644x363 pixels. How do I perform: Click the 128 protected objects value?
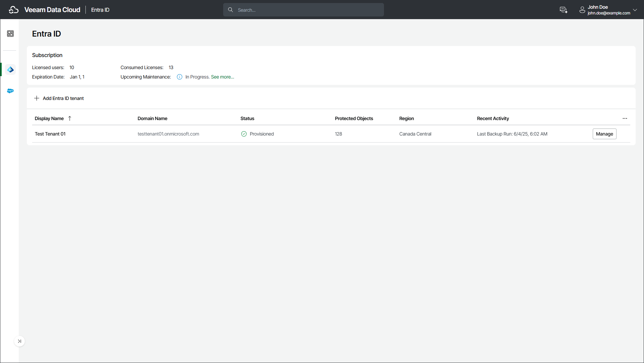coord(338,134)
